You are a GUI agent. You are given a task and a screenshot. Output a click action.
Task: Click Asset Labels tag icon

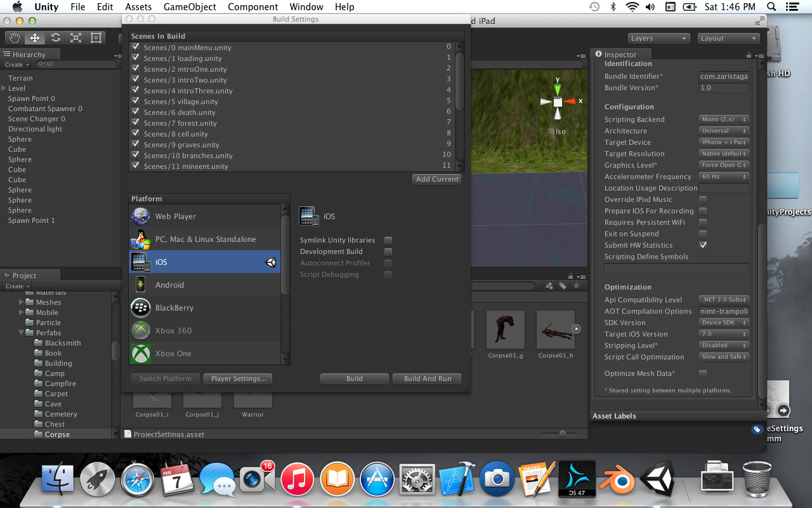757,429
